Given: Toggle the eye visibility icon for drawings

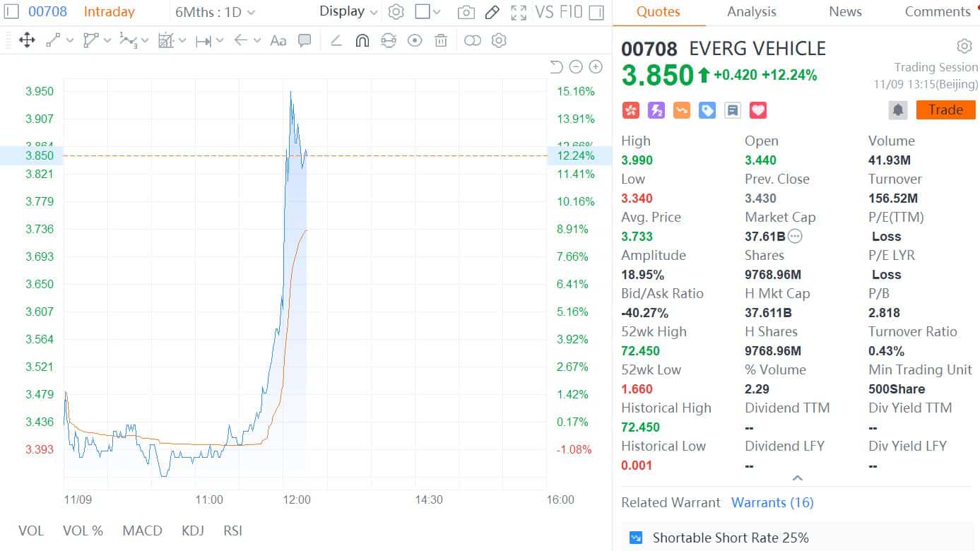Looking at the screenshot, I should tap(415, 40).
